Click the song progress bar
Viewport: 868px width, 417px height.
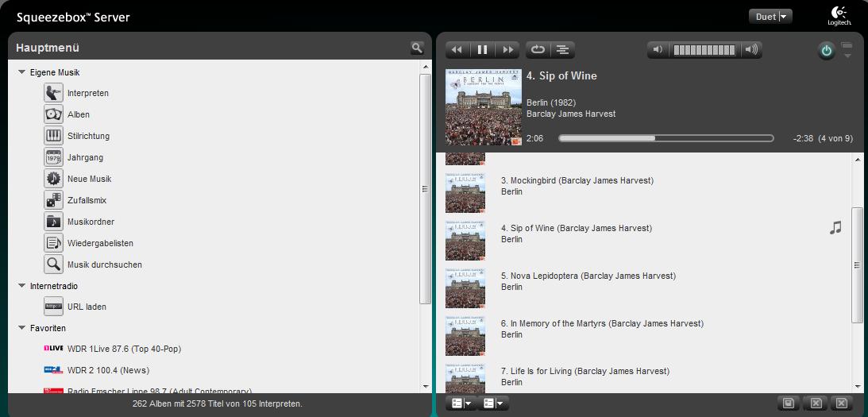[x=665, y=138]
